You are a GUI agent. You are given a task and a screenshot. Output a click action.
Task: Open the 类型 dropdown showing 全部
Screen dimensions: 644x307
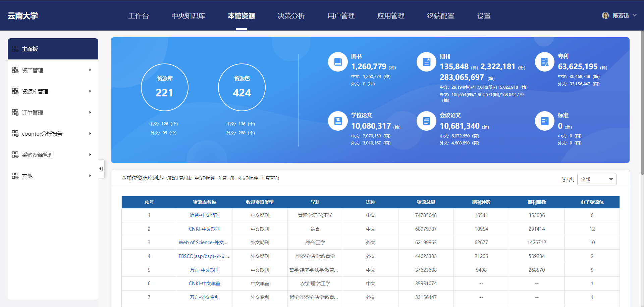[596, 179]
